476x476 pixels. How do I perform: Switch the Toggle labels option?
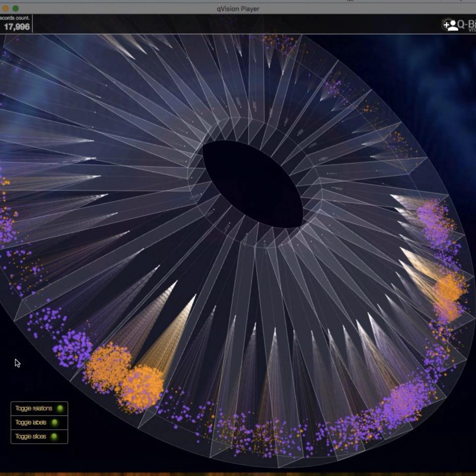pos(39,422)
